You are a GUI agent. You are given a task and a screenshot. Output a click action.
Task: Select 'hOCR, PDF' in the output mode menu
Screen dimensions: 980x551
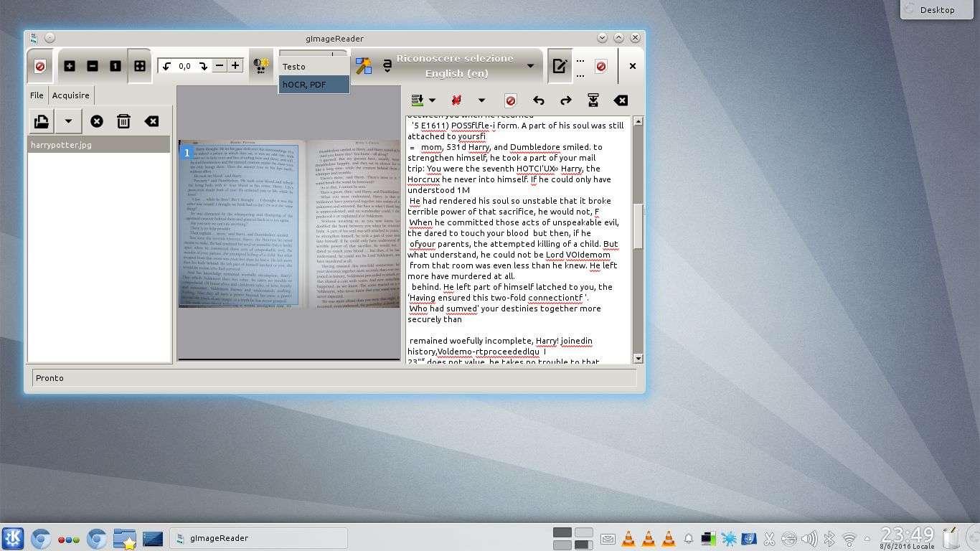pyautogui.click(x=314, y=85)
